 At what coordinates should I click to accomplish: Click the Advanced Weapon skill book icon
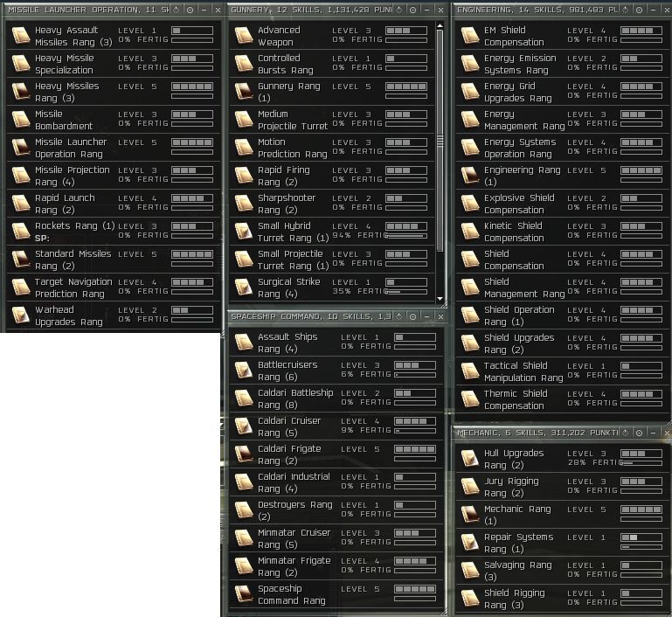pos(244,36)
